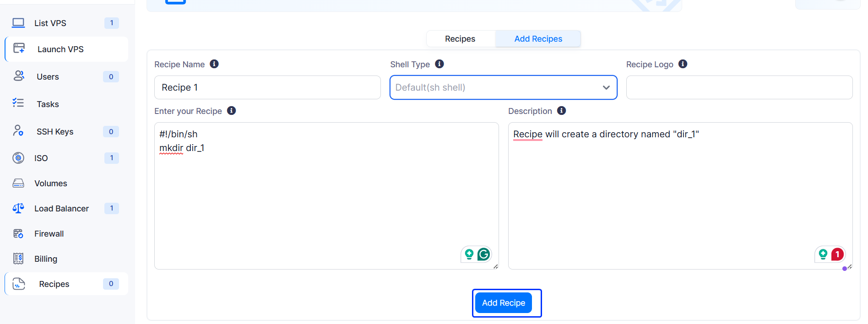Click the Tasks checklist icon
Viewport: 868px width, 324px height.
click(18, 103)
